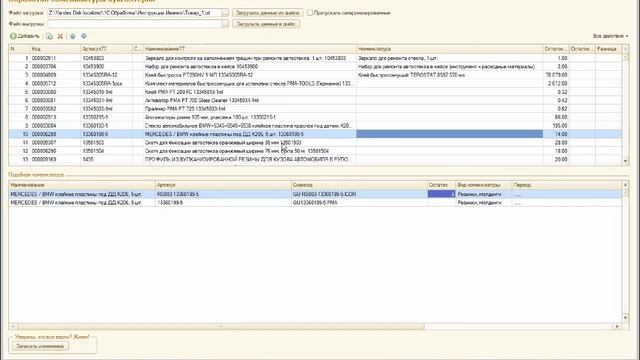Select row with article 13345005RA-12
This screenshot has width=640, height=360.
315,75
